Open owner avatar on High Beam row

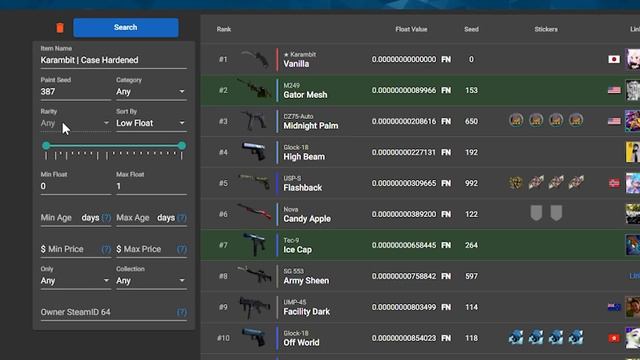(633, 152)
